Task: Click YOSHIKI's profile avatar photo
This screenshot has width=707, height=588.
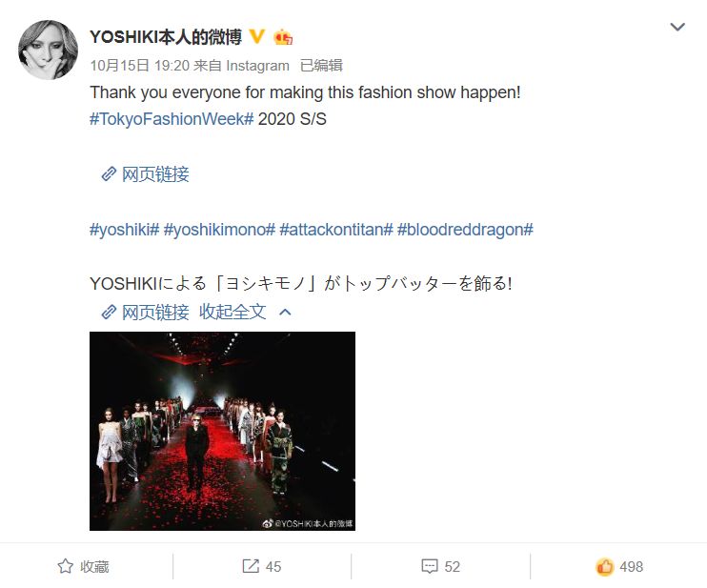Action: [48, 51]
